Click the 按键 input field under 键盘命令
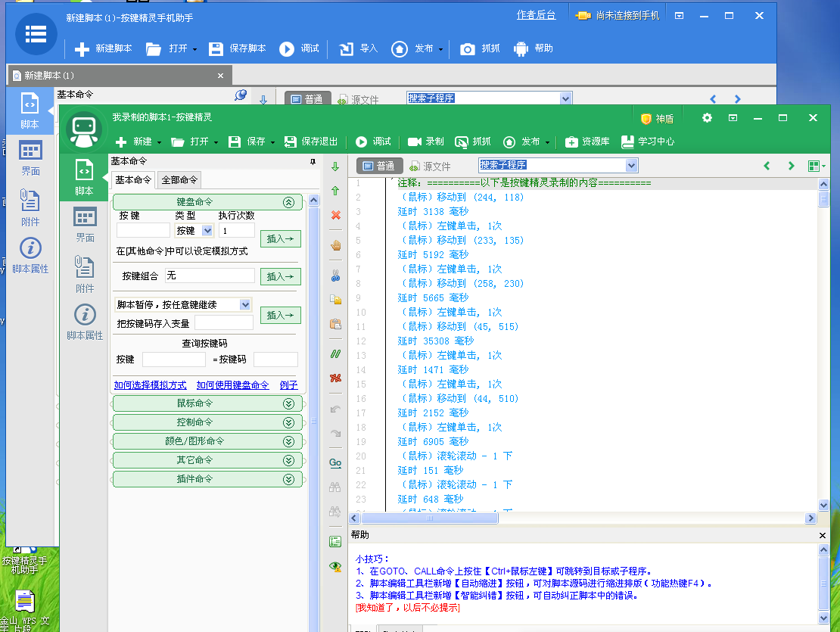Viewport: 840px width, 632px height. tap(143, 230)
